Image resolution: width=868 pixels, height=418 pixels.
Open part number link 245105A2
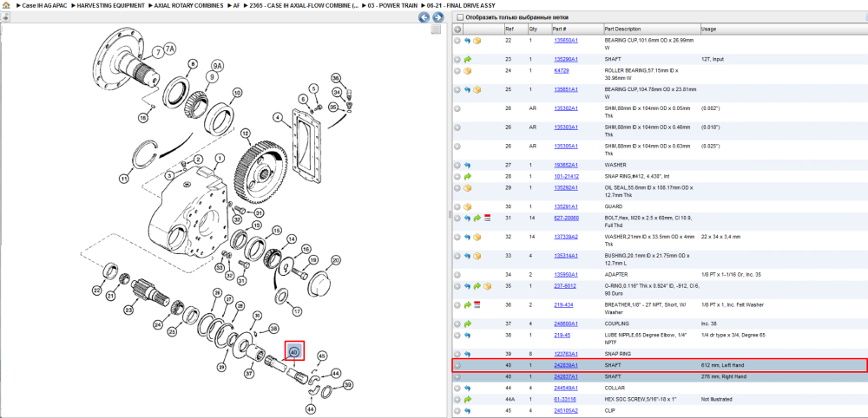[x=566, y=411]
